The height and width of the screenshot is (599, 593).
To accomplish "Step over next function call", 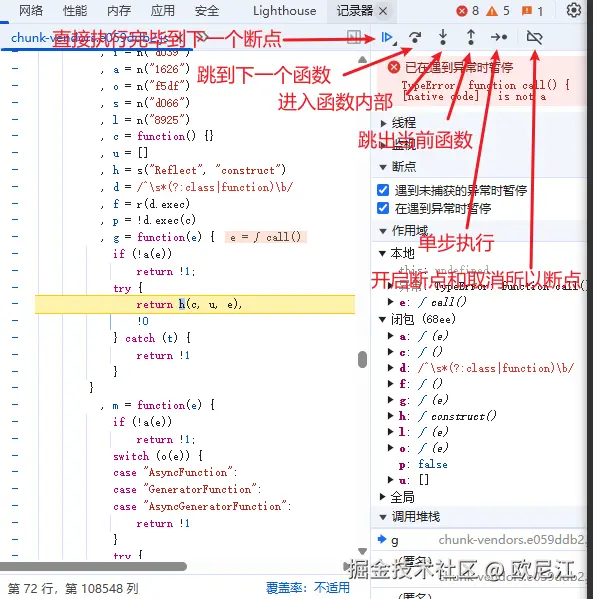I will 415,37.
